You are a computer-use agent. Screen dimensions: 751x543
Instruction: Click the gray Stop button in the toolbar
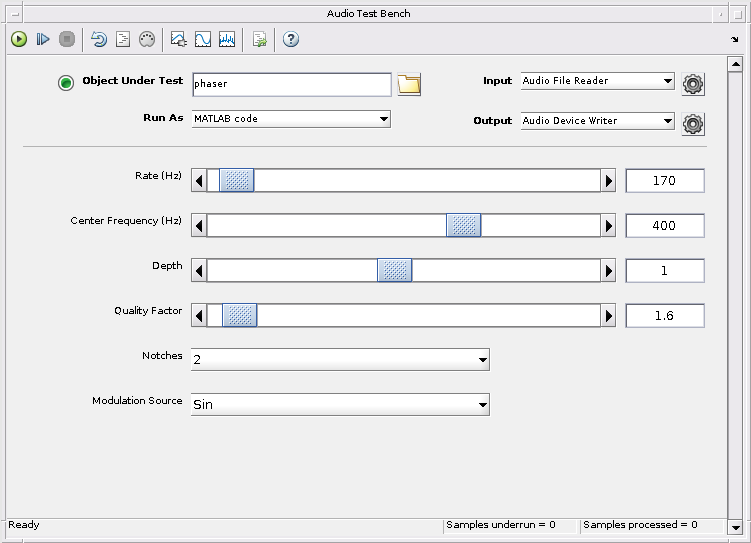[67, 39]
